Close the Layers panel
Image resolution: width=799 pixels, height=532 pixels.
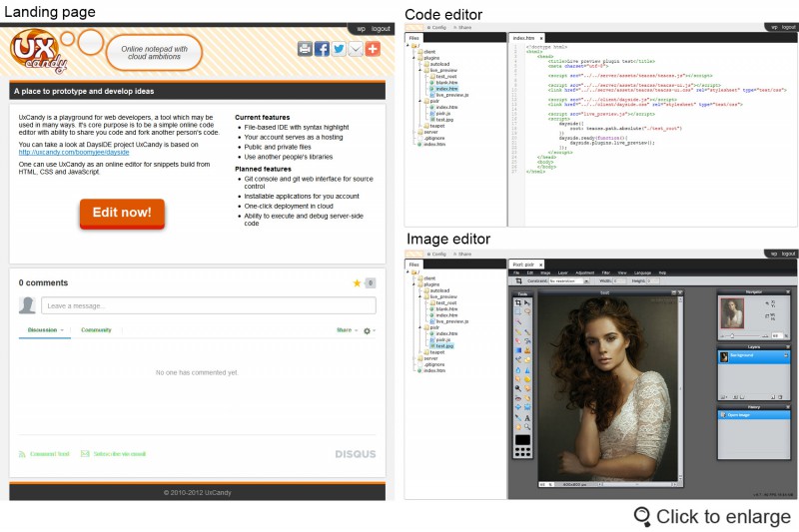tap(788, 346)
